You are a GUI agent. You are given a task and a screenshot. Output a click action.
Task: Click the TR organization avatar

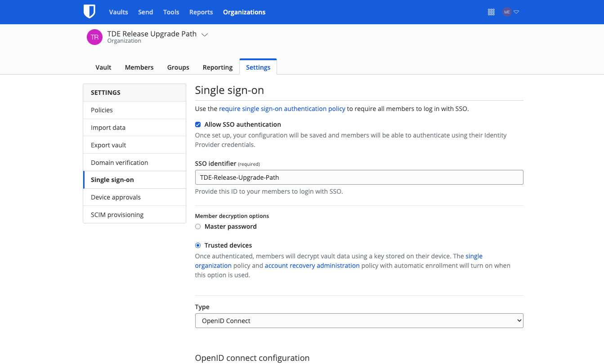click(94, 37)
